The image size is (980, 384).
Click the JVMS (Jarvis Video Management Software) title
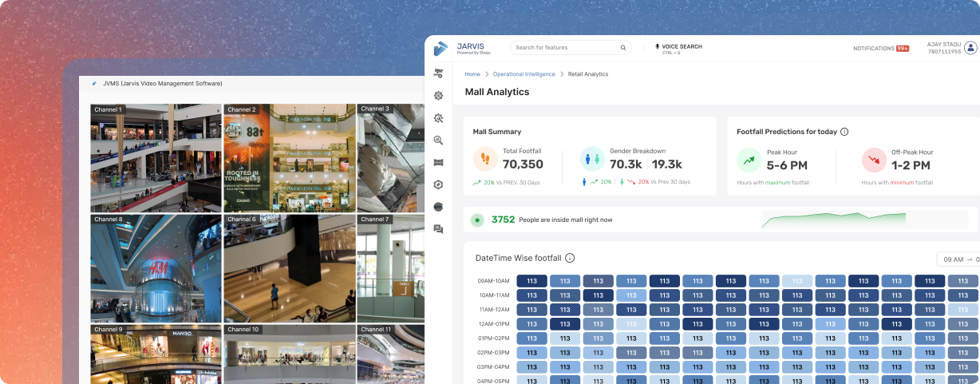point(162,83)
